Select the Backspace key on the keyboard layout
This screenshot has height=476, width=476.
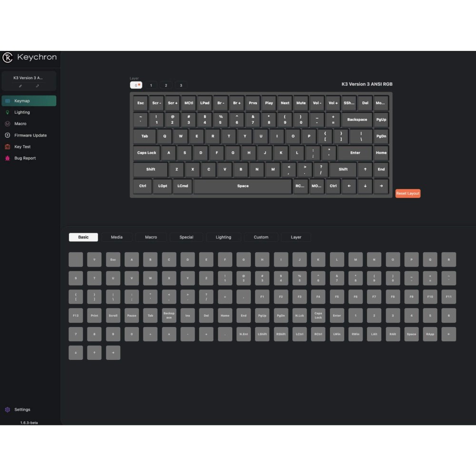click(x=357, y=119)
